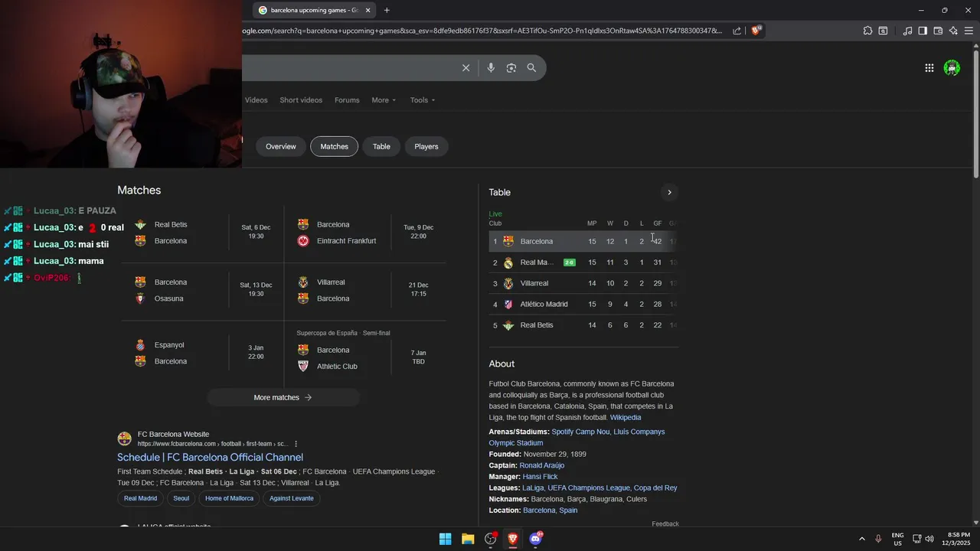Open the browser hamburger main menu

click(969, 31)
